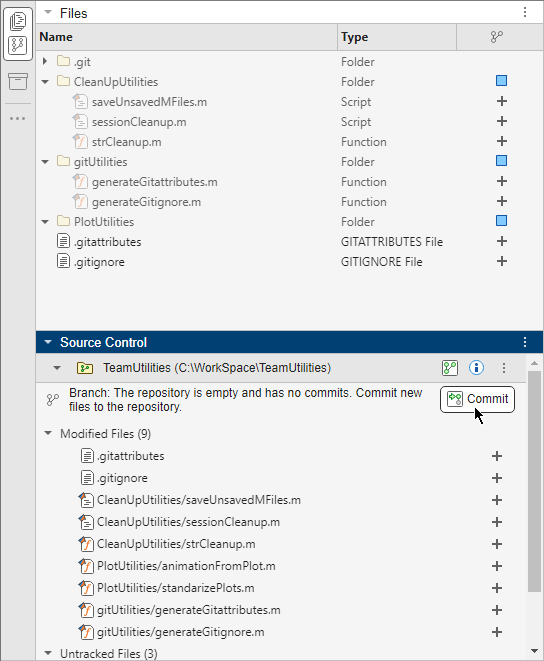Select saveUnsavedMFiles.m in the Files tree
This screenshot has width=544, height=661.
click(x=149, y=102)
